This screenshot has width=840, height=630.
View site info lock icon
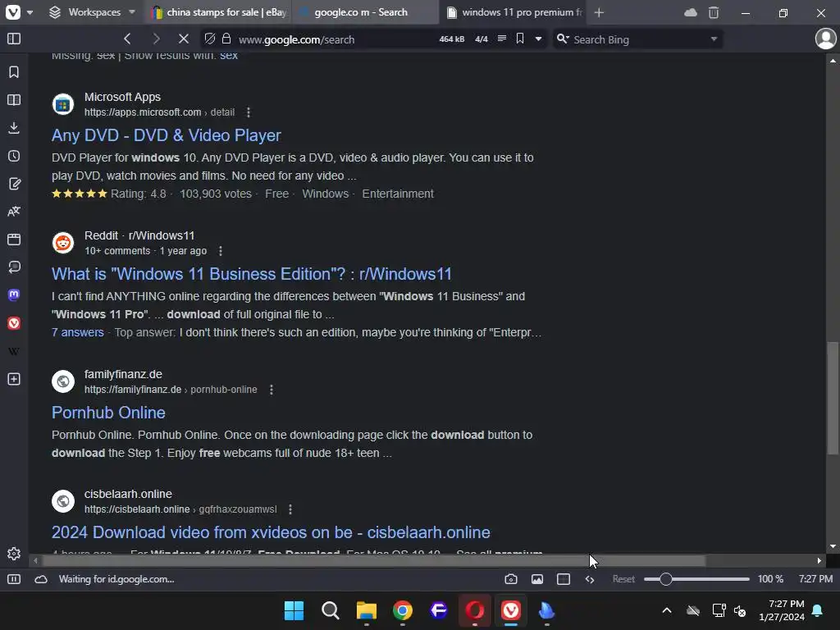(226, 39)
